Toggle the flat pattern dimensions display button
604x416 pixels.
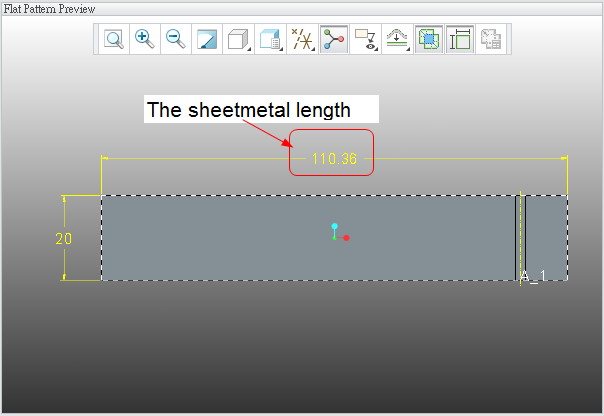point(460,39)
